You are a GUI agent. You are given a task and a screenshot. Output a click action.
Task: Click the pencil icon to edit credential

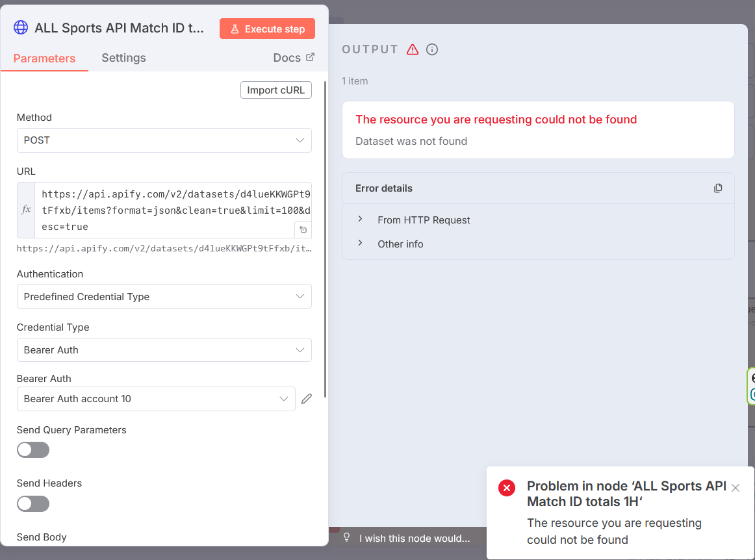pos(307,399)
